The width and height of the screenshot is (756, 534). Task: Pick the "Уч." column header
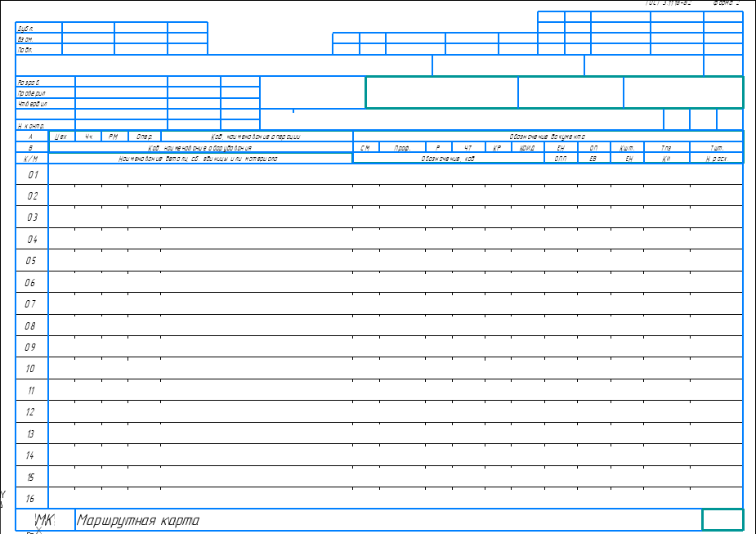pos(88,137)
